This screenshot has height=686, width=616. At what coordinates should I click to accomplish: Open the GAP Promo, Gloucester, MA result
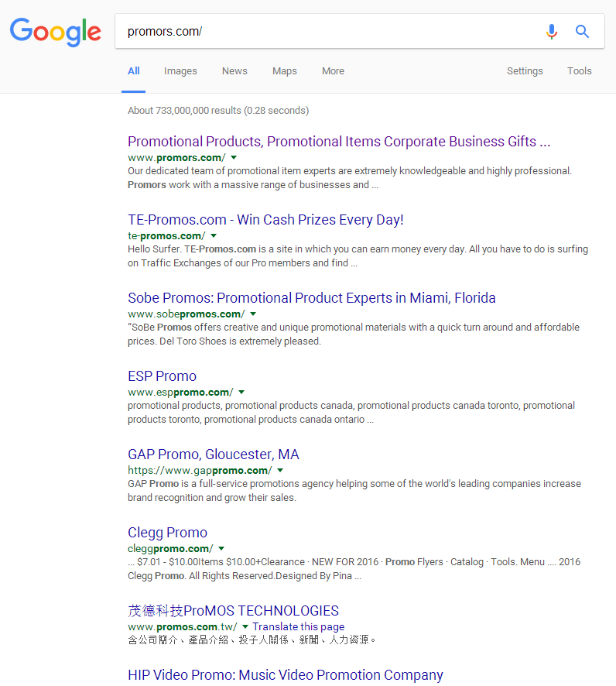coord(214,454)
